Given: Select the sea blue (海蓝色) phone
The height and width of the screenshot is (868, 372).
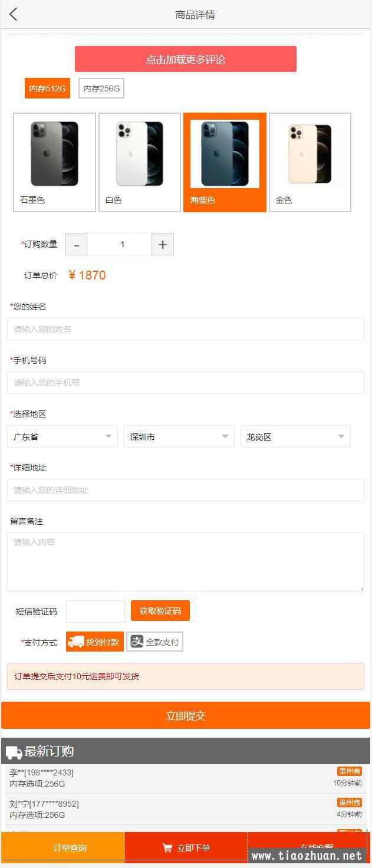Looking at the screenshot, I should (225, 162).
